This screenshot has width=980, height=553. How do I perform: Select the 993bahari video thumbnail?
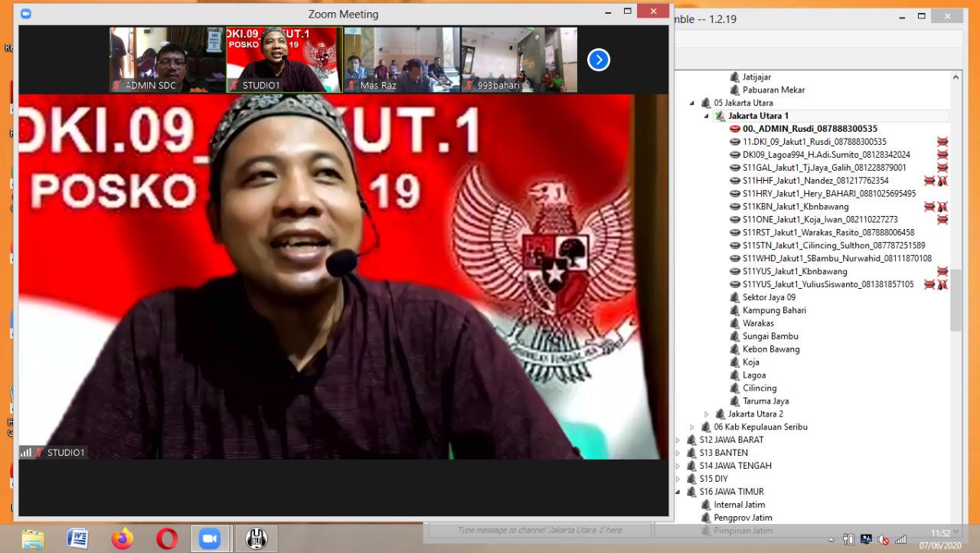(x=519, y=60)
